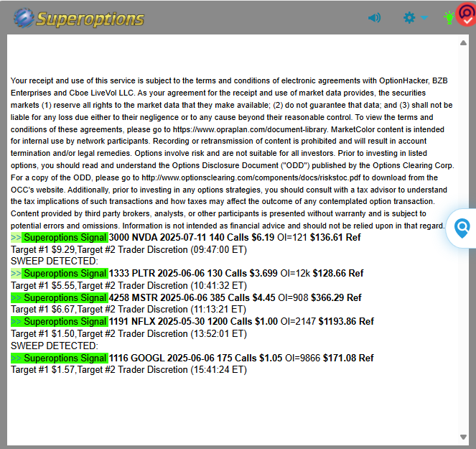Click the 'OI=121' value in NVDA row
Image resolution: width=476 pixels, height=449 pixels.
click(292, 237)
